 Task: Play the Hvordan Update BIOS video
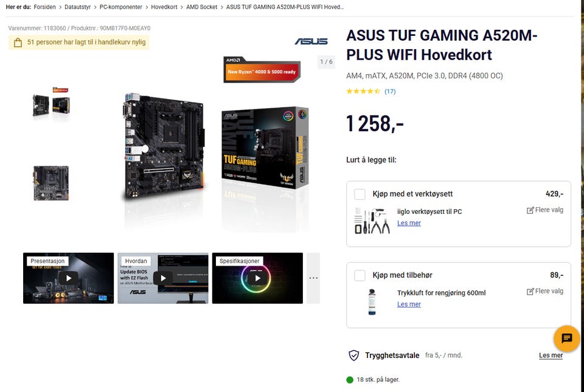[163, 278]
